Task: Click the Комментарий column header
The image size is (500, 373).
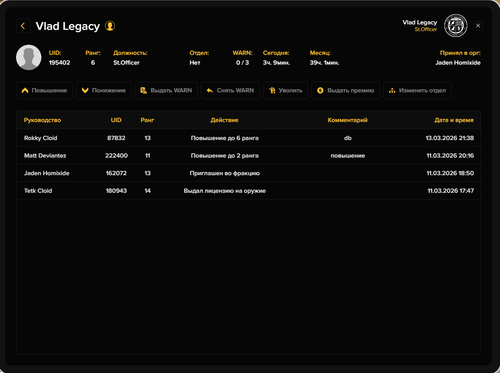Action: click(x=347, y=120)
